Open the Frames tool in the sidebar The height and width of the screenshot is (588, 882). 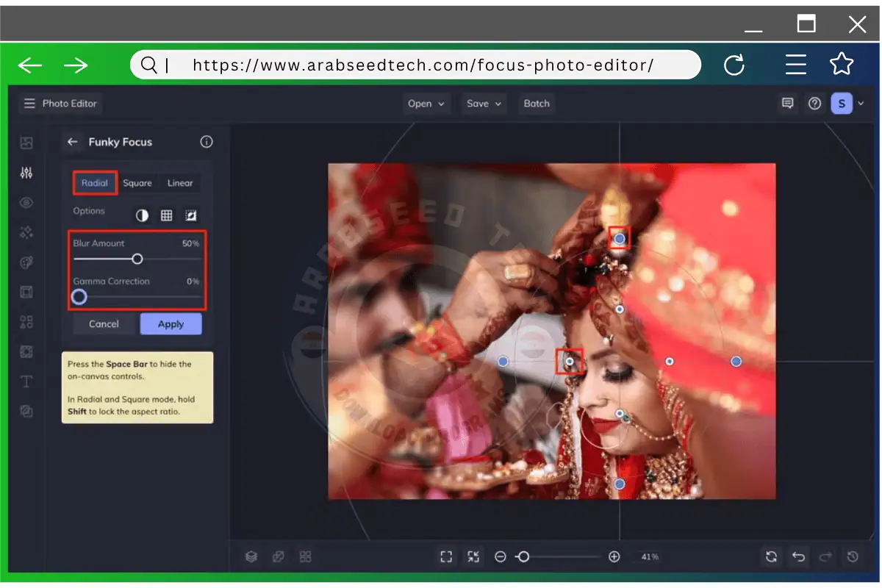coord(26,292)
